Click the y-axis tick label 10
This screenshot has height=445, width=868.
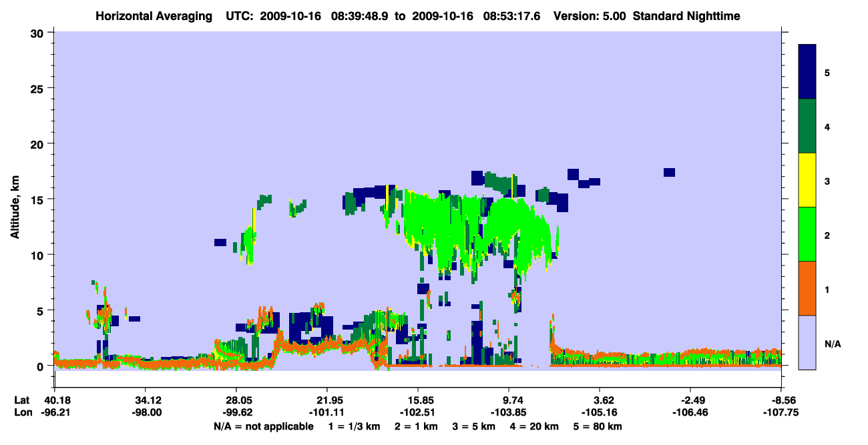[39, 255]
